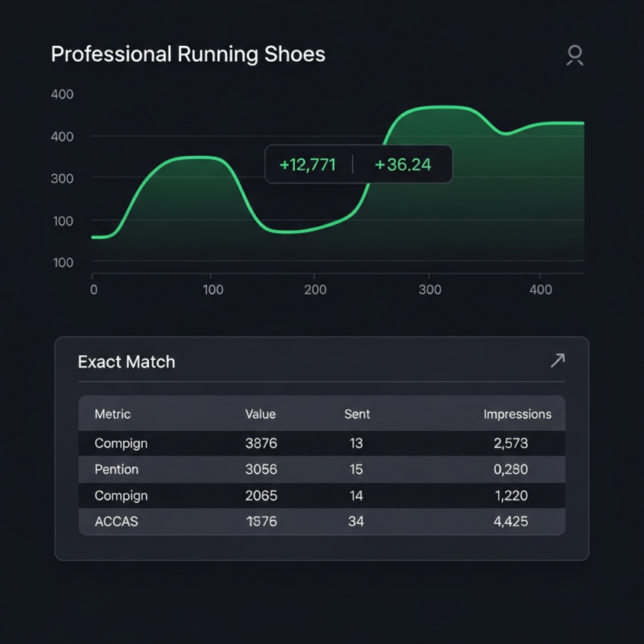Click the 0,280 impressions cell
The image size is (644, 644).
pos(510,469)
